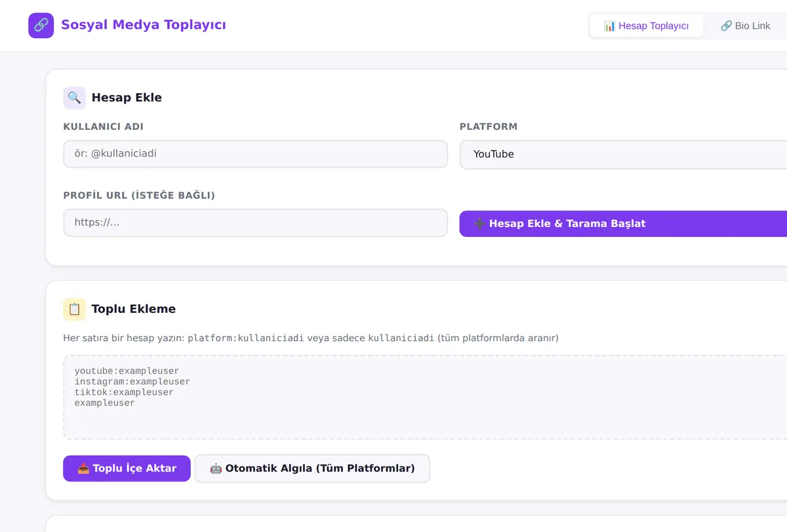
Task: Open the Hesap Toplayıcı tab
Action: (x=646, y=26)
